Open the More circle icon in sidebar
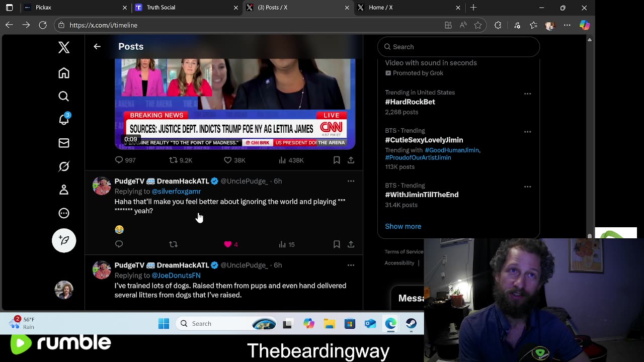 [64, 213]
